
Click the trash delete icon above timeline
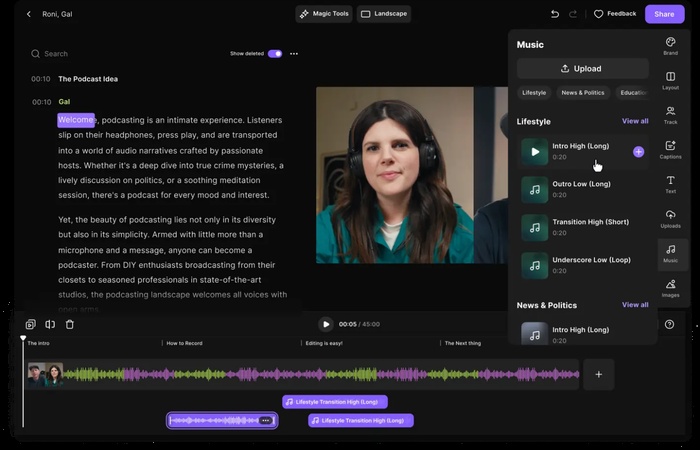[x=70, y=324]
